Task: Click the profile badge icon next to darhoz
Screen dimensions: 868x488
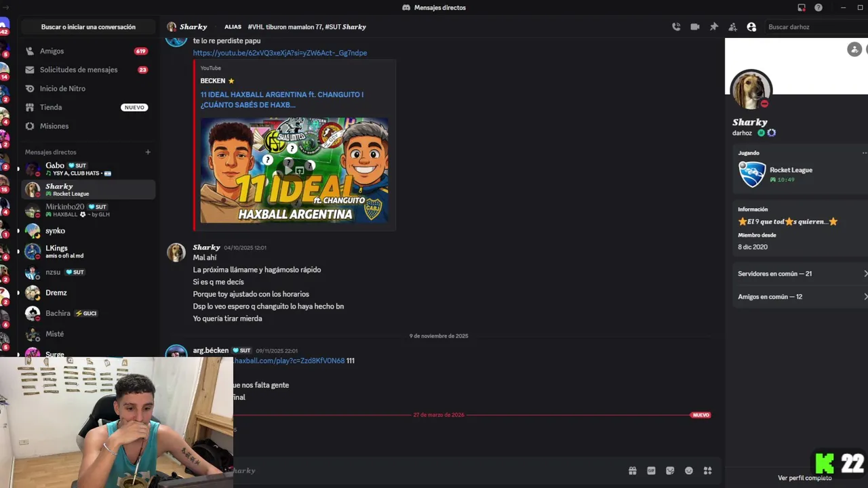Action: point(771,133)
